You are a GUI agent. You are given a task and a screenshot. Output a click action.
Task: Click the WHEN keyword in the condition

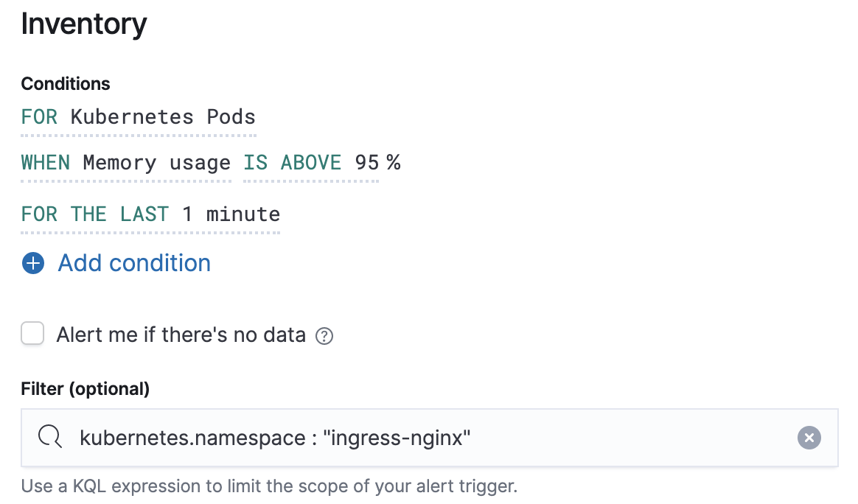pos(45,162)
